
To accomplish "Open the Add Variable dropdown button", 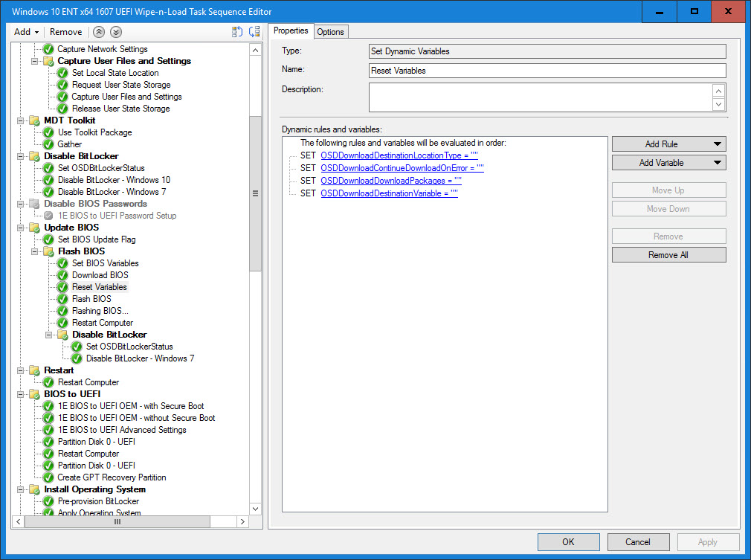I will 668,163.
